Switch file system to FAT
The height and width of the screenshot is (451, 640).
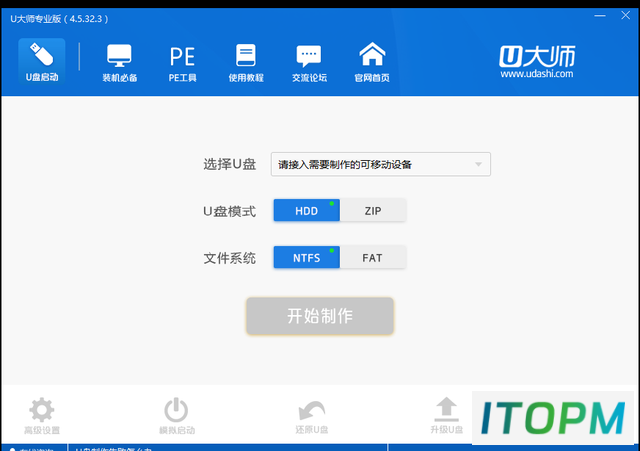(x=373, y=258)
